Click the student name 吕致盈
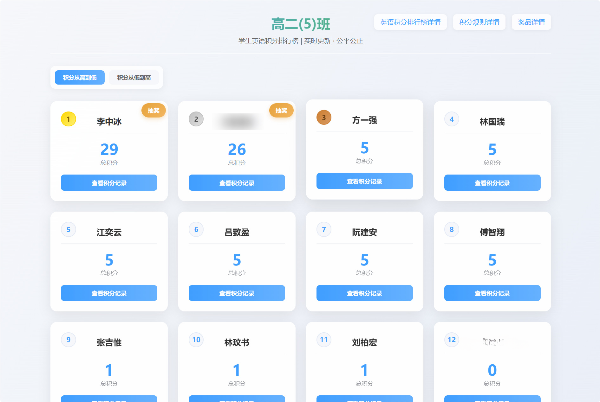 coord(237,232)
